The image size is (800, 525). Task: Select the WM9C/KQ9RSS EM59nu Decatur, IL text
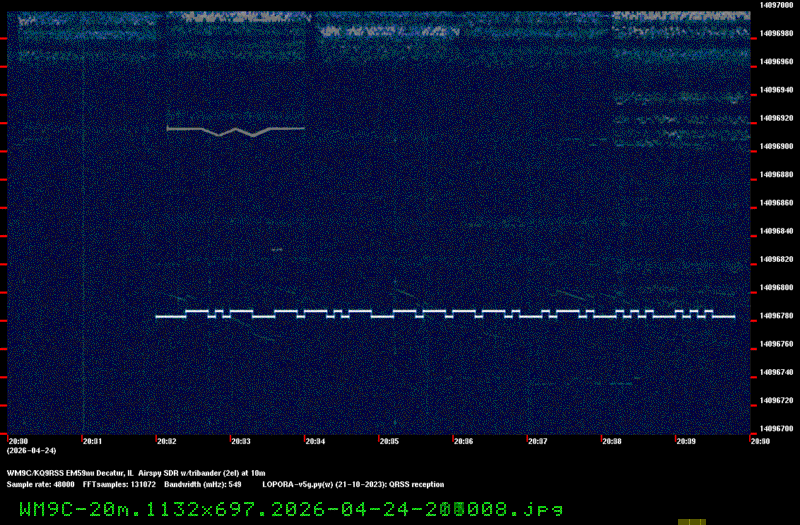(70, 473)
